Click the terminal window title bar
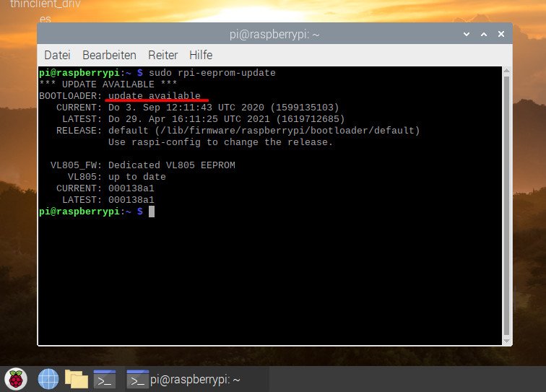Image resolution: width=546 pixels, height=392 pixels. pyautogui.click(x=274, y=35)
